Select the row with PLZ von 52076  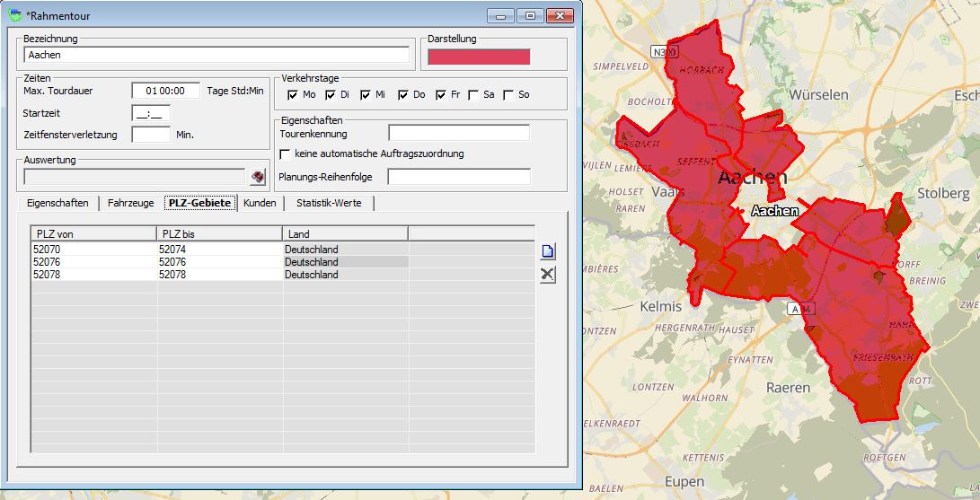point(93,262)
